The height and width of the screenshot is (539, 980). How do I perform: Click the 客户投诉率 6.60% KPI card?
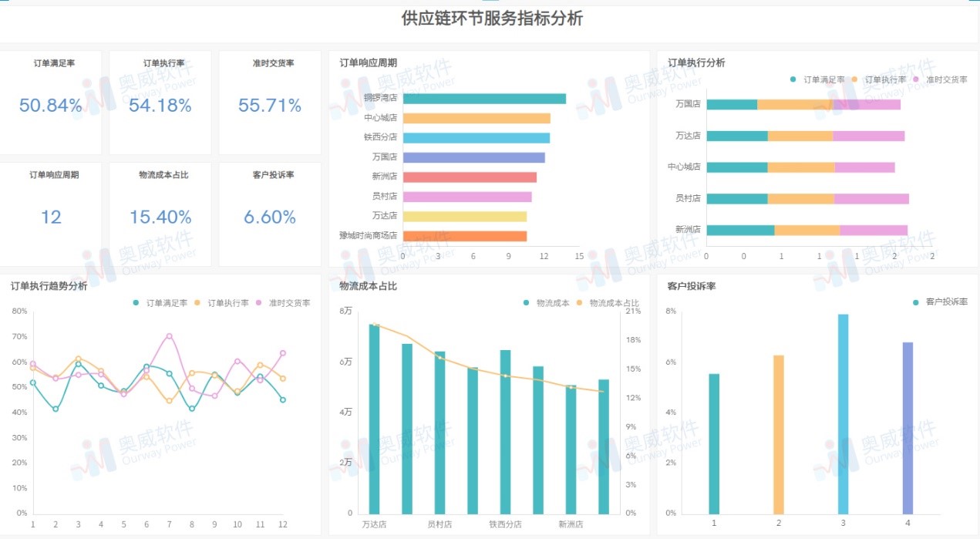(x=270, y=212)
